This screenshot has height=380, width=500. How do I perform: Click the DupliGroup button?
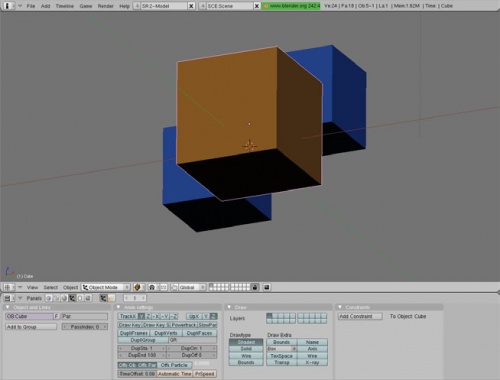[143, 340]
